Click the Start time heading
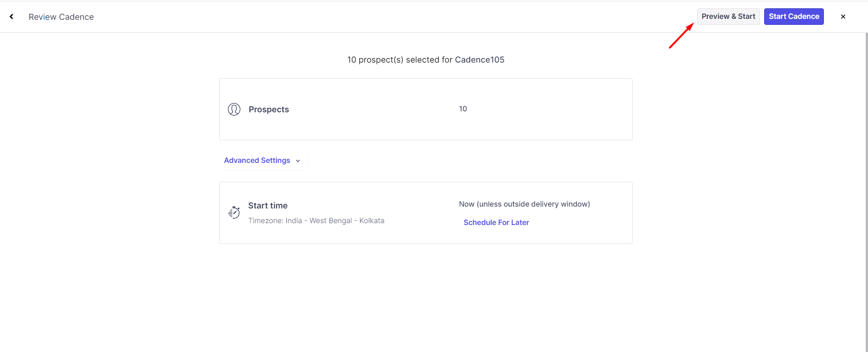This screenshot has height=352, width=868. coord(268,206)
